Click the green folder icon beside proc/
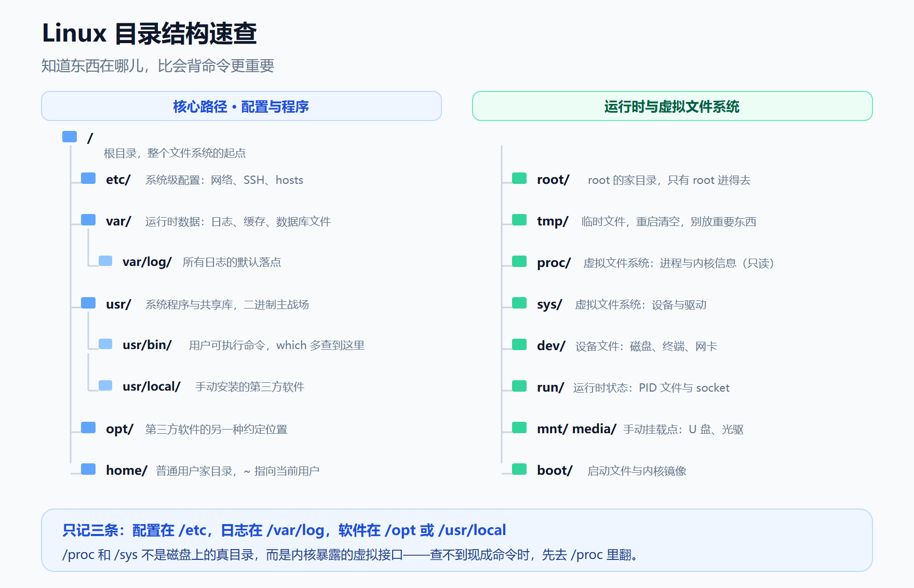The image size is (914, 588). click(519, 261)
